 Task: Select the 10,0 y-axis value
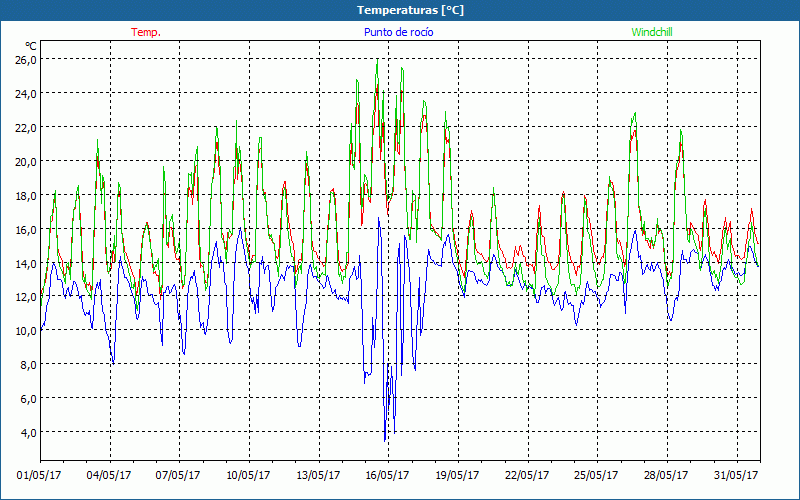tap(27, 331)
